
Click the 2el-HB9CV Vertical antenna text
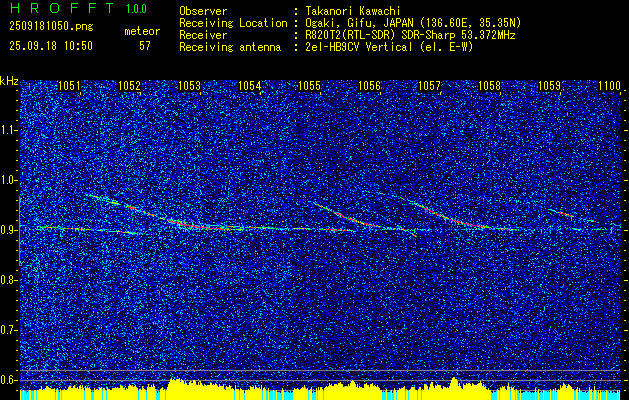(x=390, y=47)
